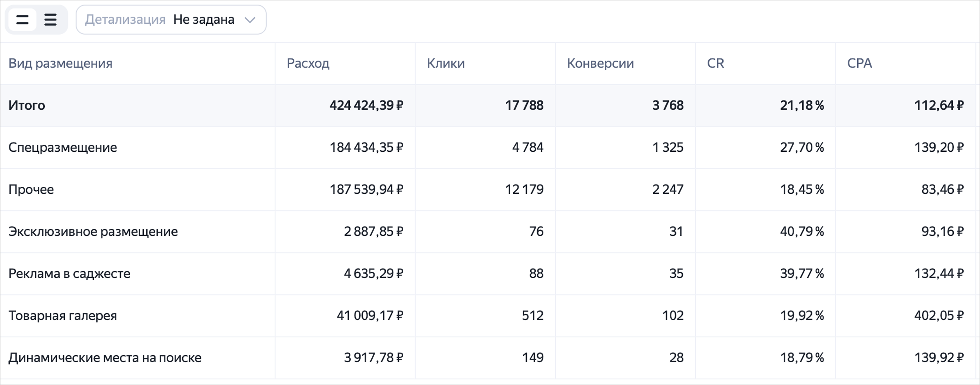Screen dimensions: 980x385
Task: Switch to two-line spacious row view
Action: [x=22, y=20]
